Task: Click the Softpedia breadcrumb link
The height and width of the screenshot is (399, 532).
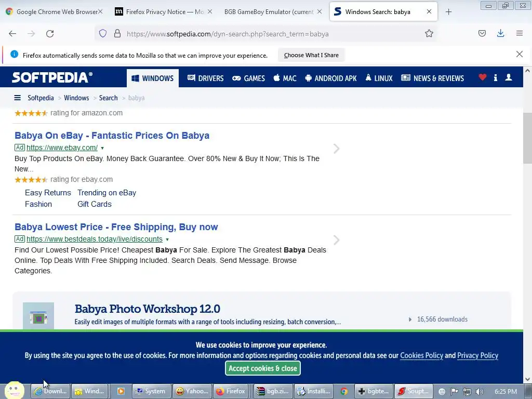Action: click(41, 98)
